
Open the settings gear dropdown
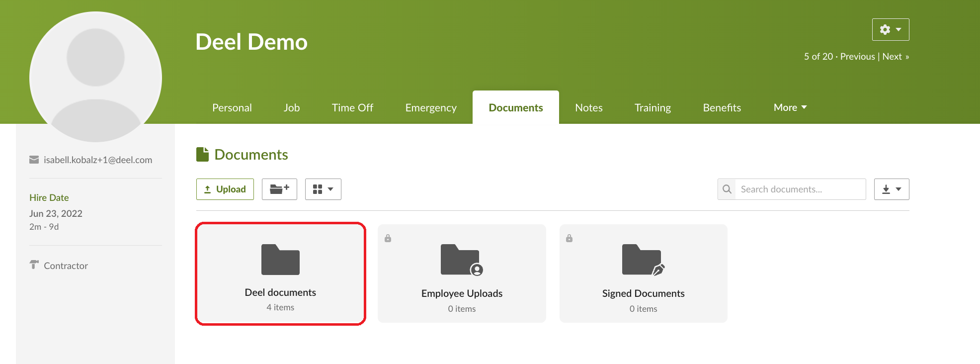890,30
